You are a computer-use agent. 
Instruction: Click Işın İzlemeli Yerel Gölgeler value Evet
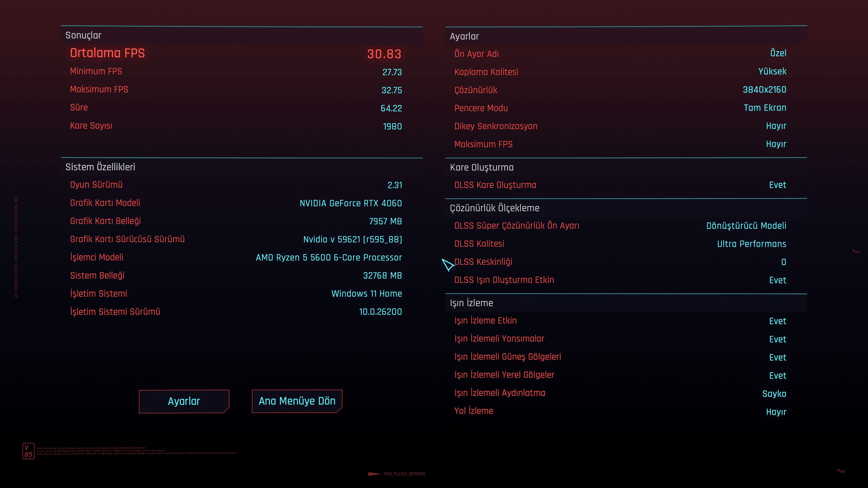(x=777, y=375)
